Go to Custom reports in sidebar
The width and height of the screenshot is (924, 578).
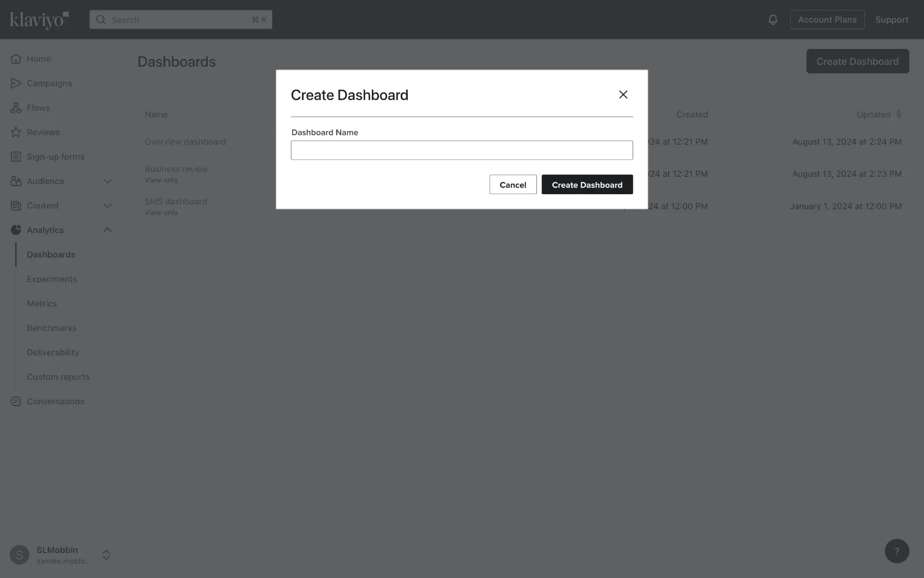click(x=58, y=377)
